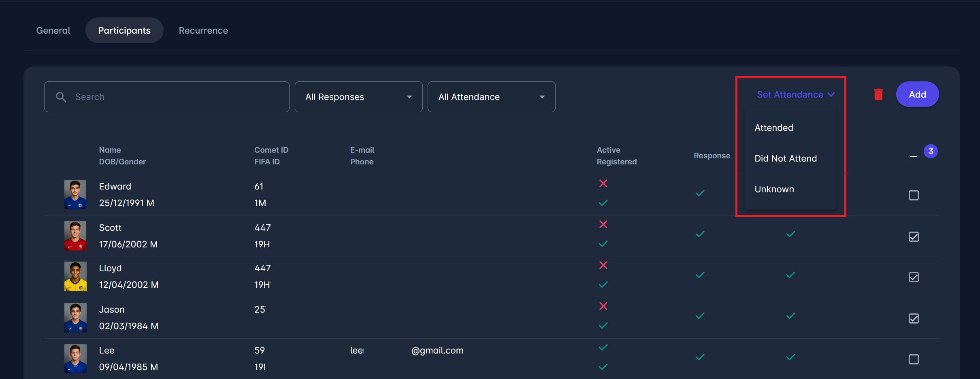Image resolution: width=980 pixels, height=379 pixels.
Task: Click Lee's active green checkmark
Action: (603, 347)
